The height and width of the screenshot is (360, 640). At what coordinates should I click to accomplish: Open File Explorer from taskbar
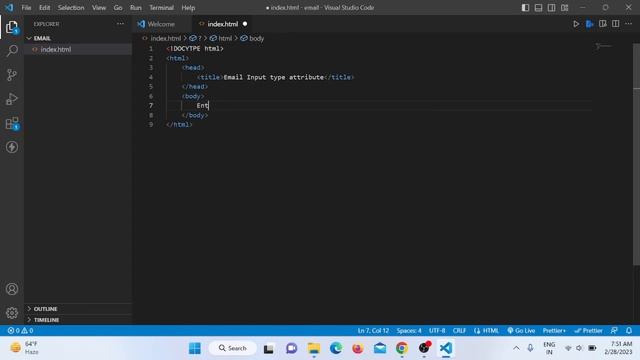pos(314,348)
